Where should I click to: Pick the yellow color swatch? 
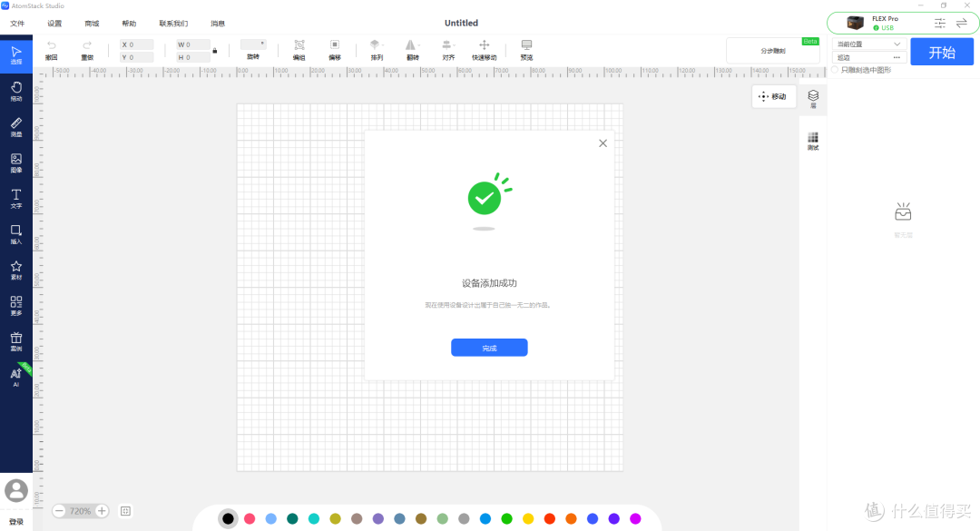(x=528, y=518)
